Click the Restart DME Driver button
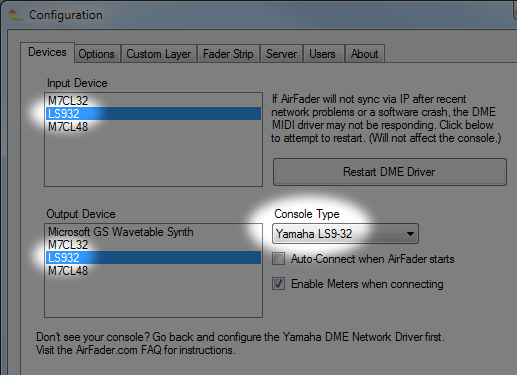 [390, 172]
